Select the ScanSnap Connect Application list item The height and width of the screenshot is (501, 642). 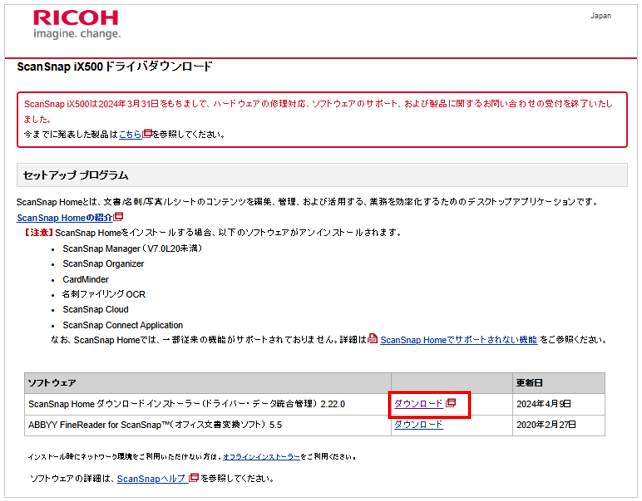[122, 325]
